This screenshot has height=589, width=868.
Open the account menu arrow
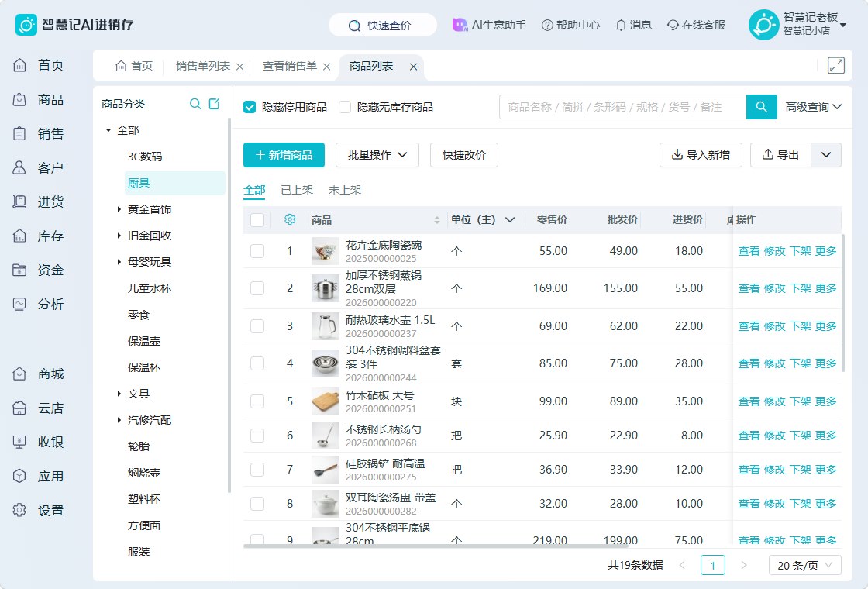pos(843,25)
